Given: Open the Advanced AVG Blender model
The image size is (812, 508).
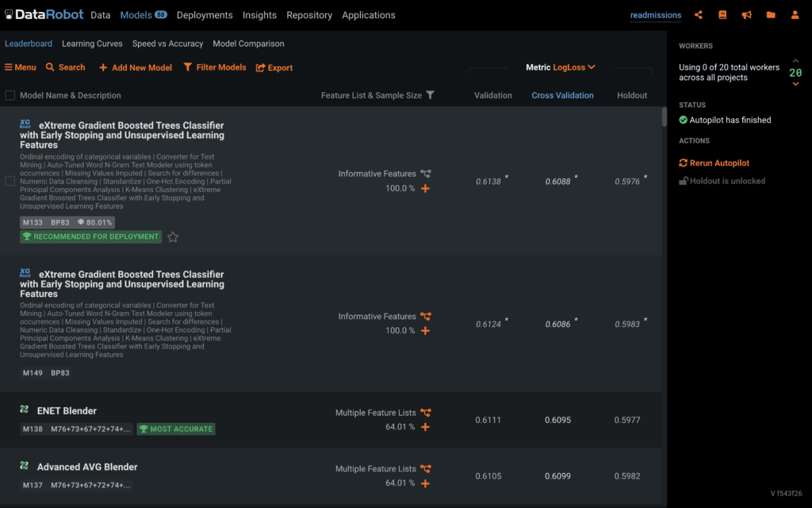Looking at the screenshot, I should coord(87,467).
